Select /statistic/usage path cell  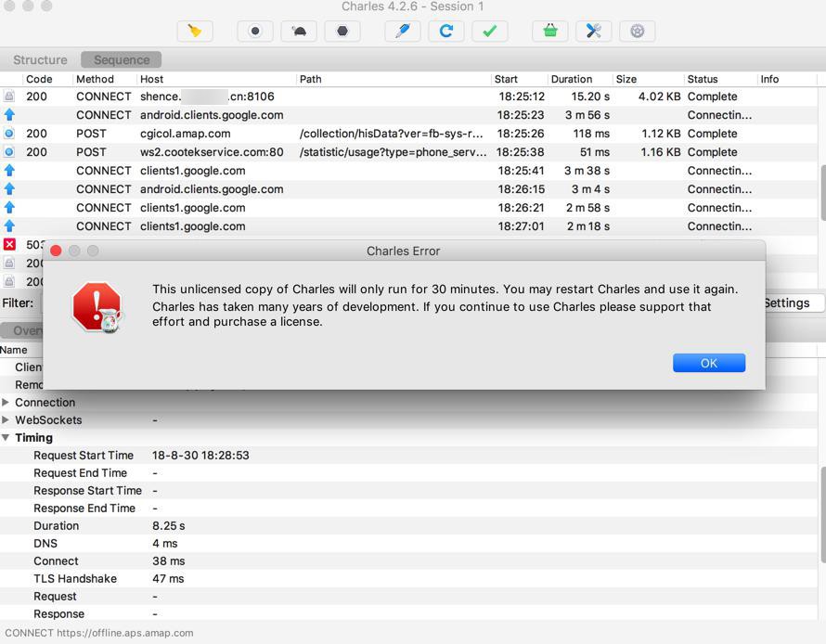click(393, 152)
